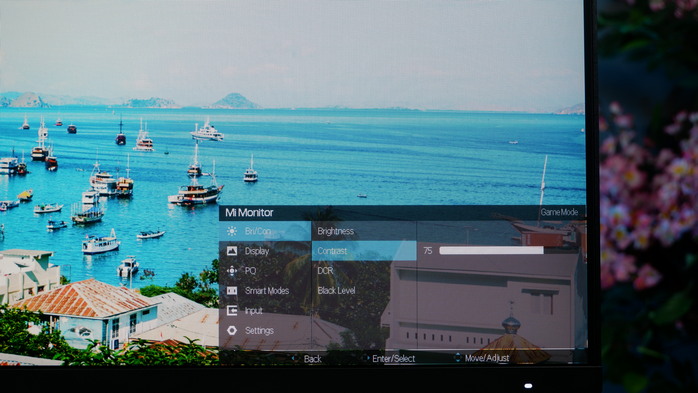Click the Input arrow icon
Image resolution: width=698 pixels, height=393 pixels.
[231, 310]
